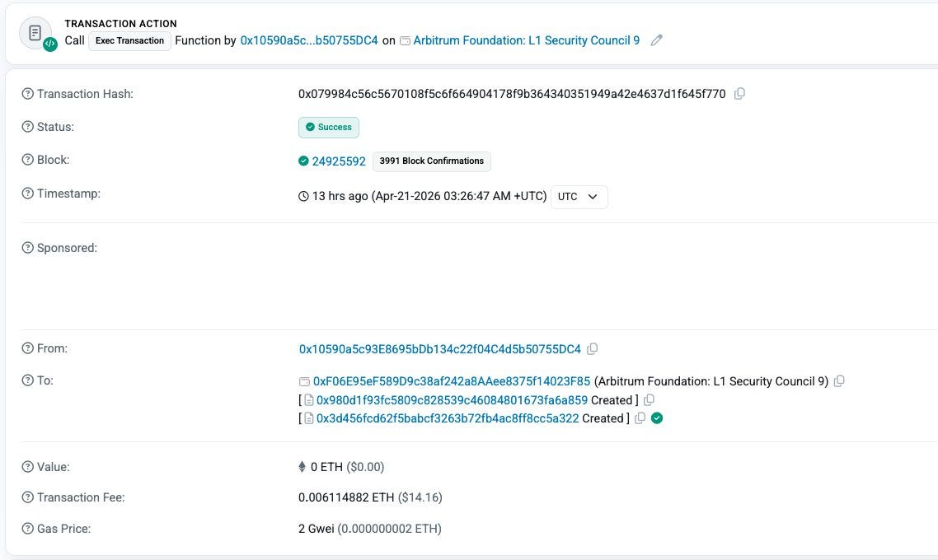Copy the Security Council 9 To address
Screen dimensions: 938x560
click(x=839, y=380)
